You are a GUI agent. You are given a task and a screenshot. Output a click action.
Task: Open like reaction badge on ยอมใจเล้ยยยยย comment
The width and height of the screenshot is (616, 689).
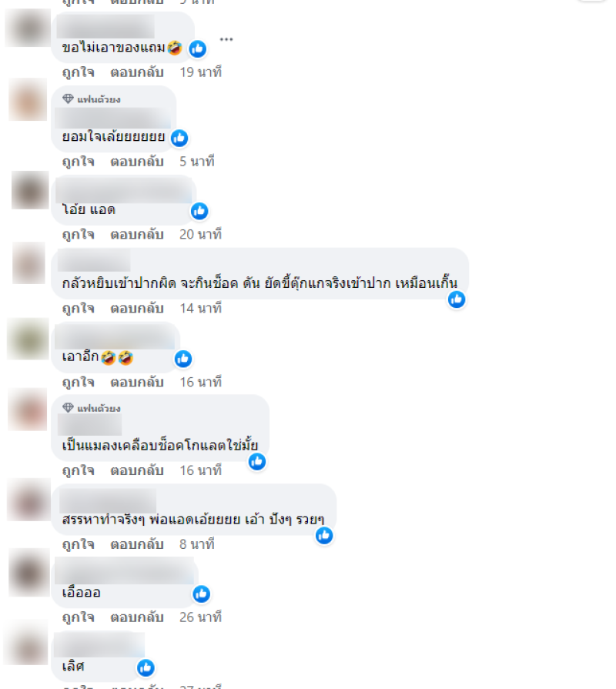tap(179, 138)
